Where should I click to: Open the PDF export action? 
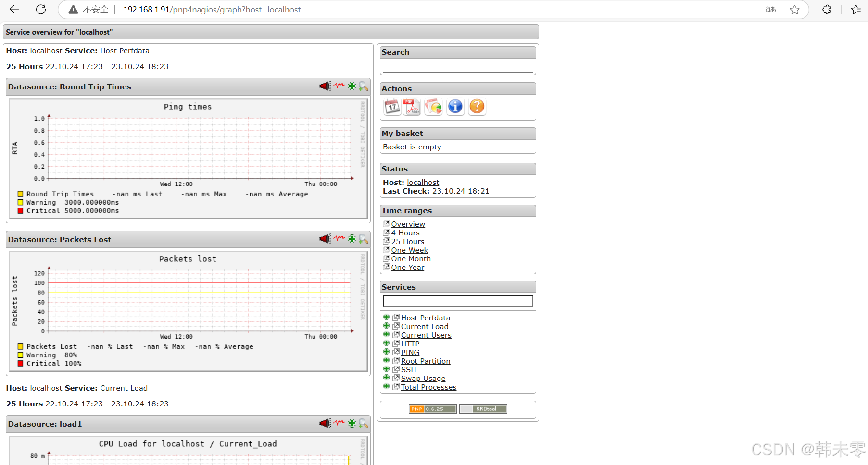click(x=412, y=107)
